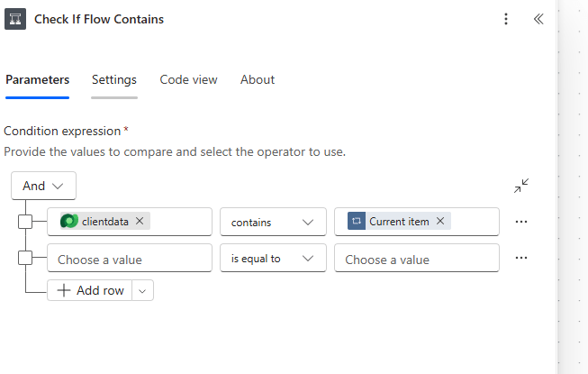Click the Current item loop token icon
The height and width of the screenshot is (374, 588).
pos(356,221)
